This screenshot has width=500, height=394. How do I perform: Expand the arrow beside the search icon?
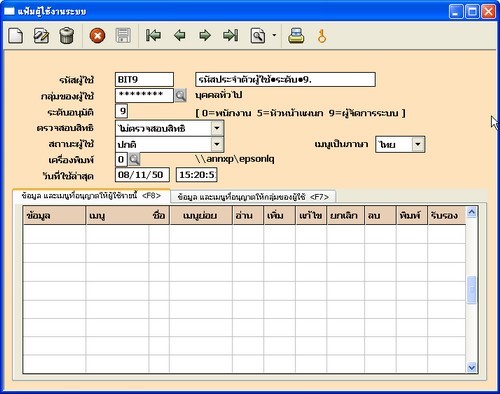[x=274, y=35]
